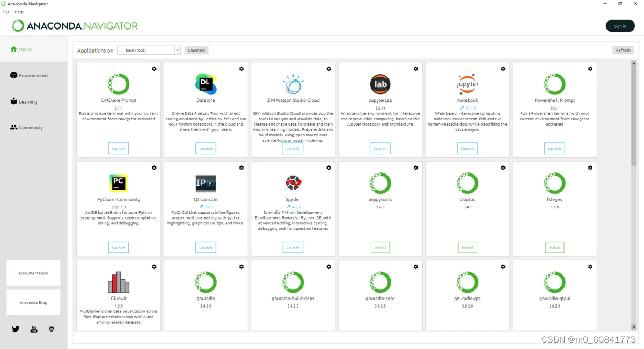This screenshot has height=349, width=644.
Task: Open settings gear on PyCharm Community card
Action: 155,168
